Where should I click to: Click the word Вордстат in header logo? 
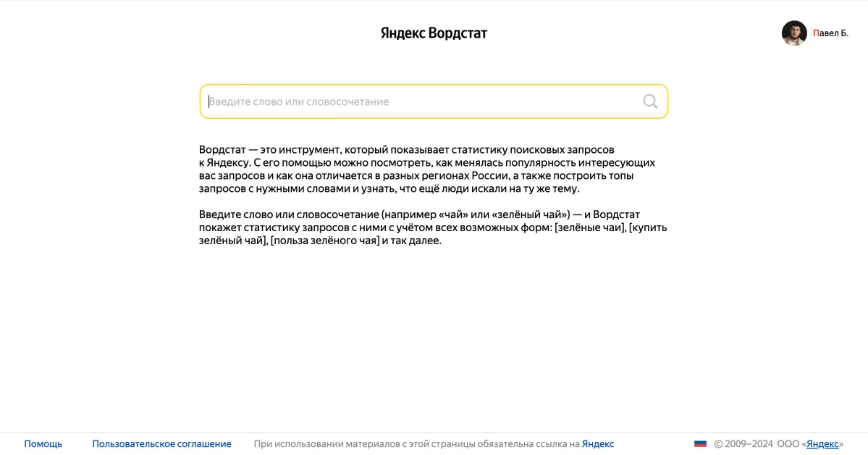coord(458,33)
